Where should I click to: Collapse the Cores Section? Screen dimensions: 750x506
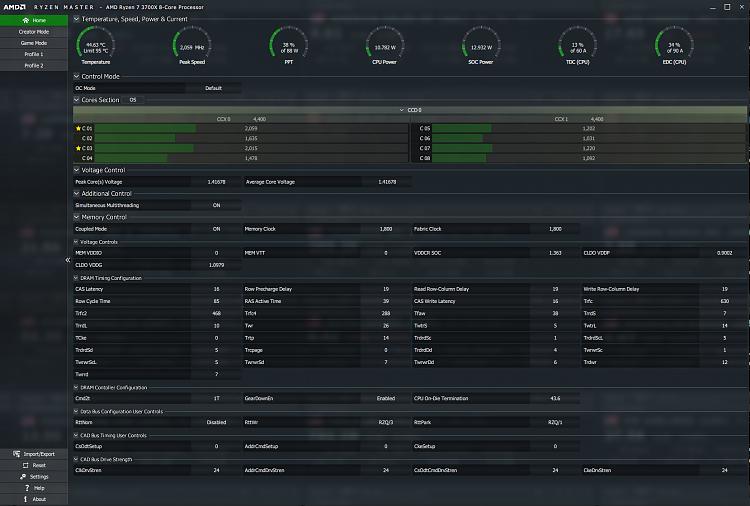(77, 99)
